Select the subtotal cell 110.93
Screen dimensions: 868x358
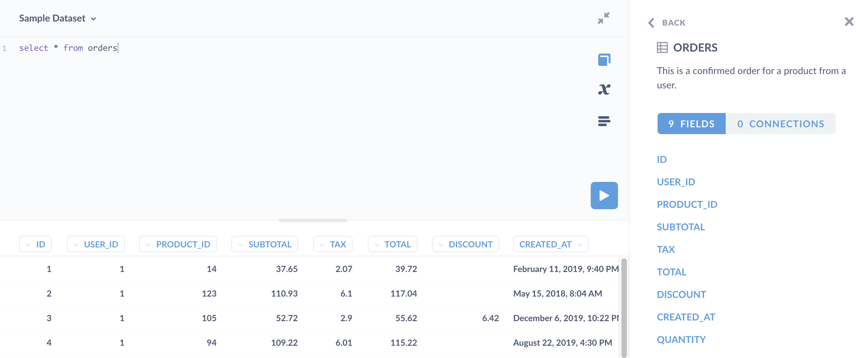(x=284, y=293)
